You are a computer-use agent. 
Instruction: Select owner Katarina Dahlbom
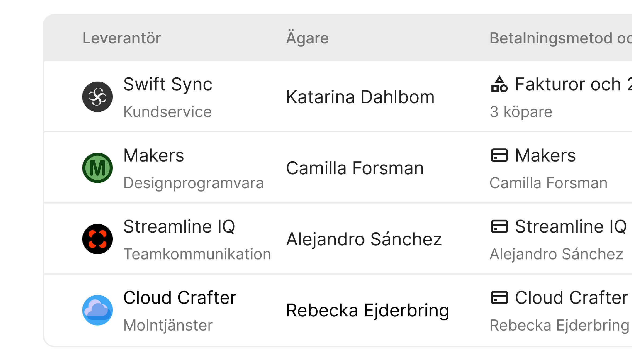click(x=360, y=97)
